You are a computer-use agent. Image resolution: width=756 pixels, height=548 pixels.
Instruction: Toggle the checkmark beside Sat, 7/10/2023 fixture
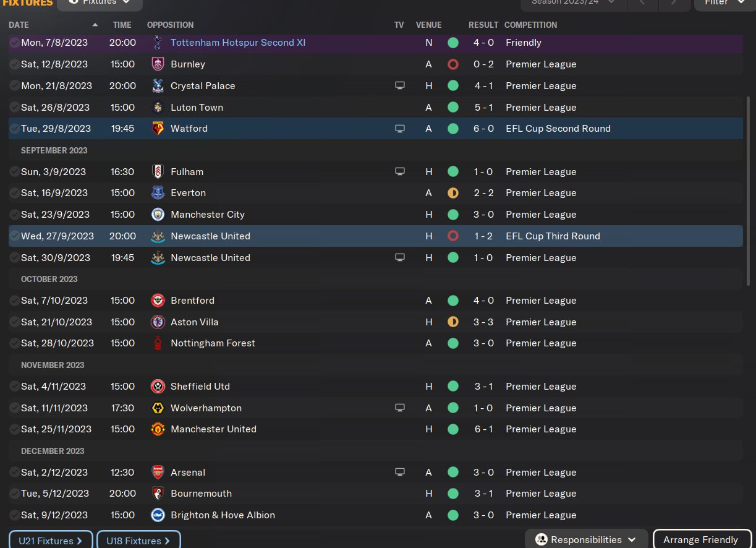click(x=14, y=301)
